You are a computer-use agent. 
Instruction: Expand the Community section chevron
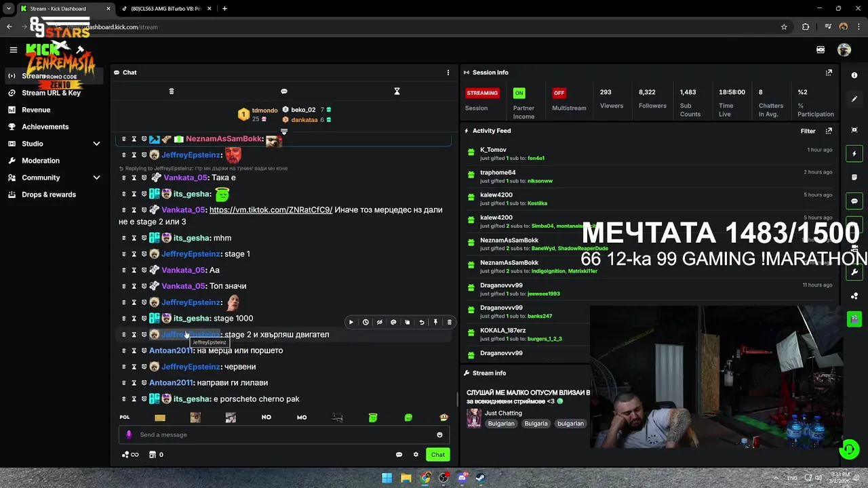[96, 178]
